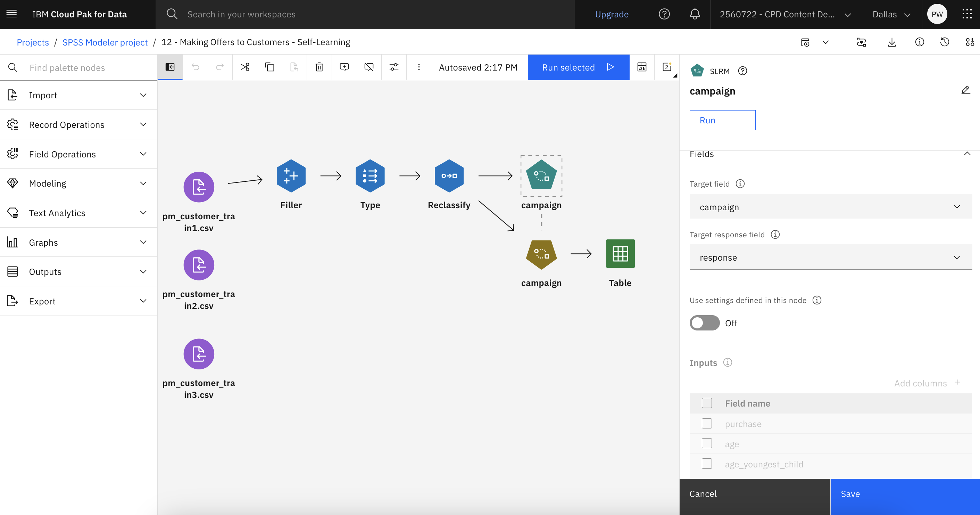Check the purchase field checkbox
This screenshot has height=515, width=980.
coord(707,424)
